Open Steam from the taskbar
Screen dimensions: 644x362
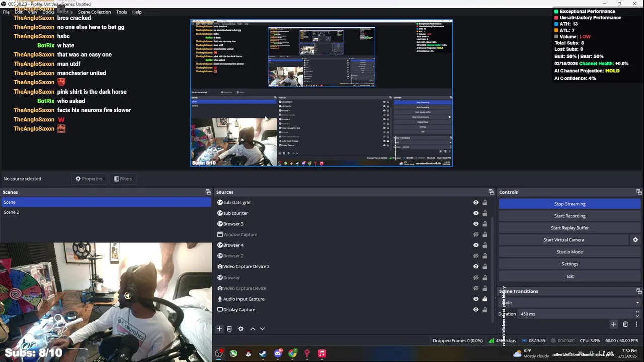tap(263, 354)
